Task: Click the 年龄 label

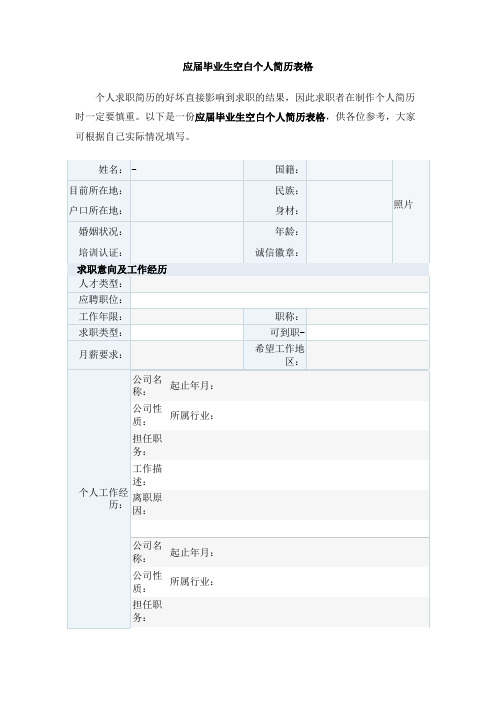Action: [287, 231]
